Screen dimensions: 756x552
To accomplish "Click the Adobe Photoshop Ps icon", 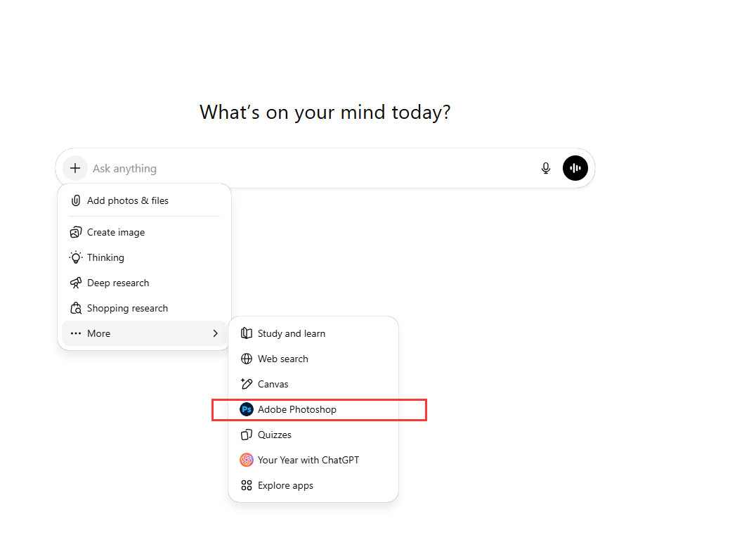I will coord(247,409).
